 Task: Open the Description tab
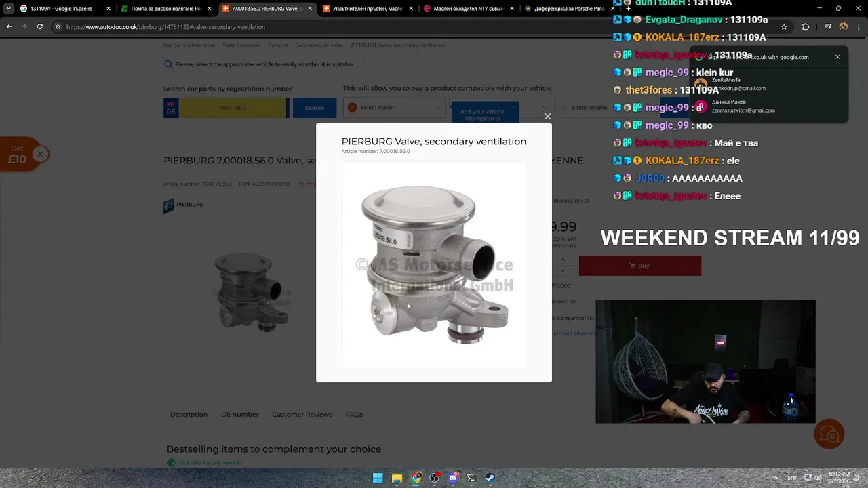click(189, 414)
